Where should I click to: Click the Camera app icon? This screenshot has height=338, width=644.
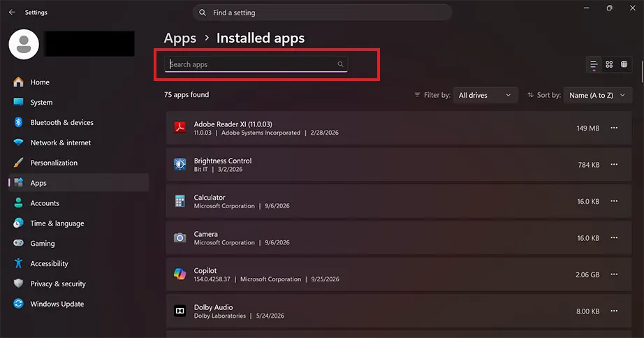pyautogui.click(x=180, y=237)
